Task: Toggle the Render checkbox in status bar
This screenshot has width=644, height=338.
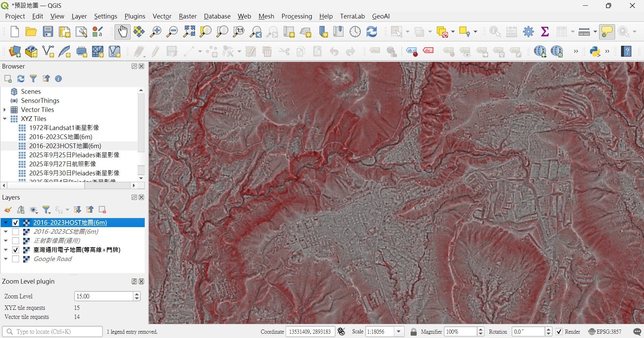Action: pos(559,332)
